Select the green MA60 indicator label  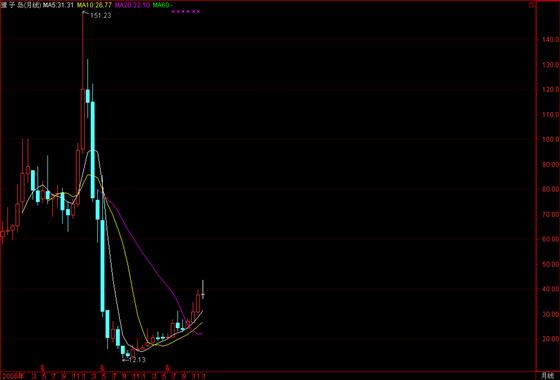click(x=162, y=5)
